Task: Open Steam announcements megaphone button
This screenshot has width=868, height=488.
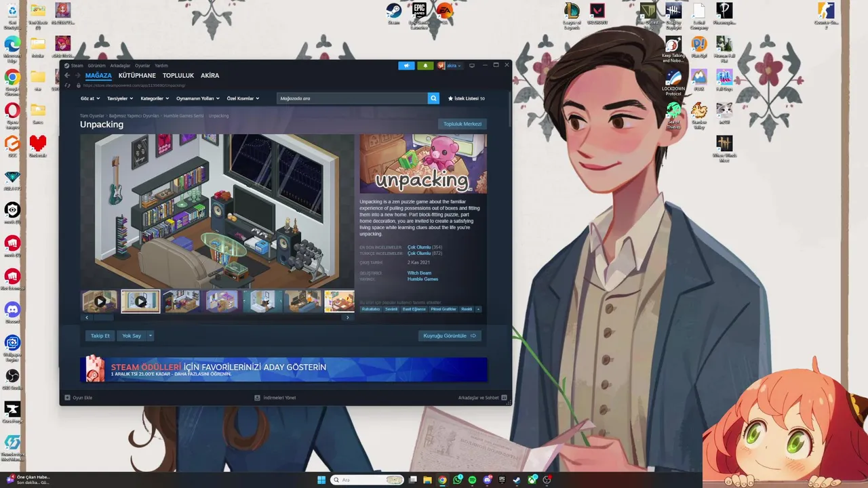Action: coord(406,66)
